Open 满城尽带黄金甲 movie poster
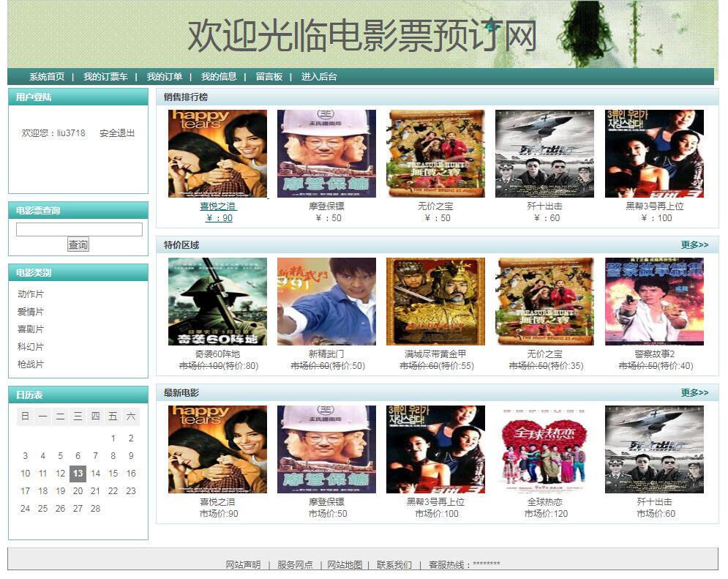 pos(435,302)
